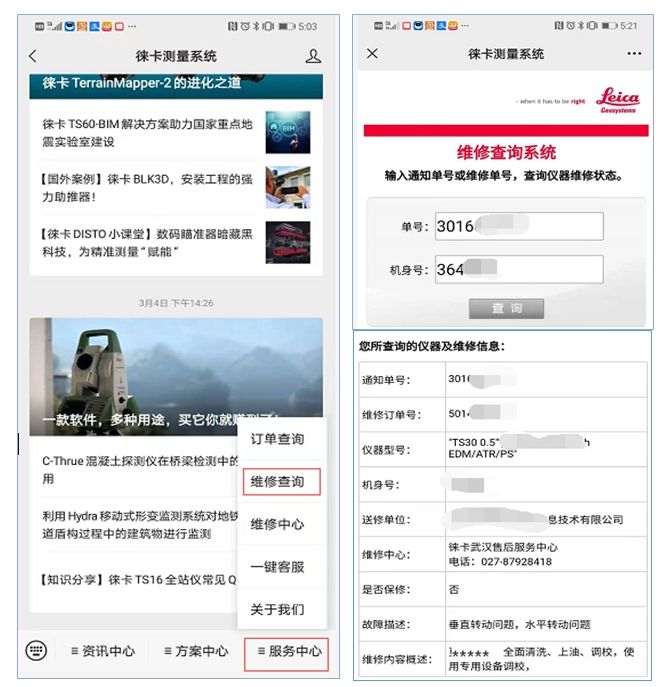Click the BLK3D article thumbnail
The height and width of the screenshot is (687, 666).
288,187
